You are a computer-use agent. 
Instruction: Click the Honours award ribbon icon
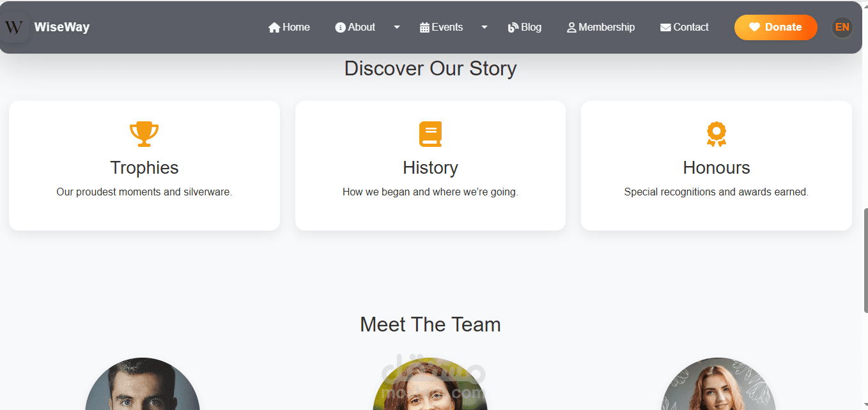717,134
